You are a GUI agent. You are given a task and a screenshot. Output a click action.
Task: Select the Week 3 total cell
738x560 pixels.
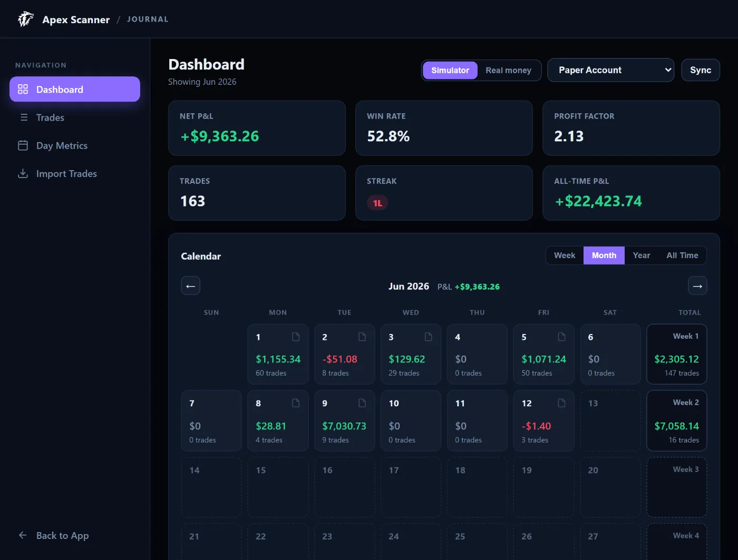(677, 487)
